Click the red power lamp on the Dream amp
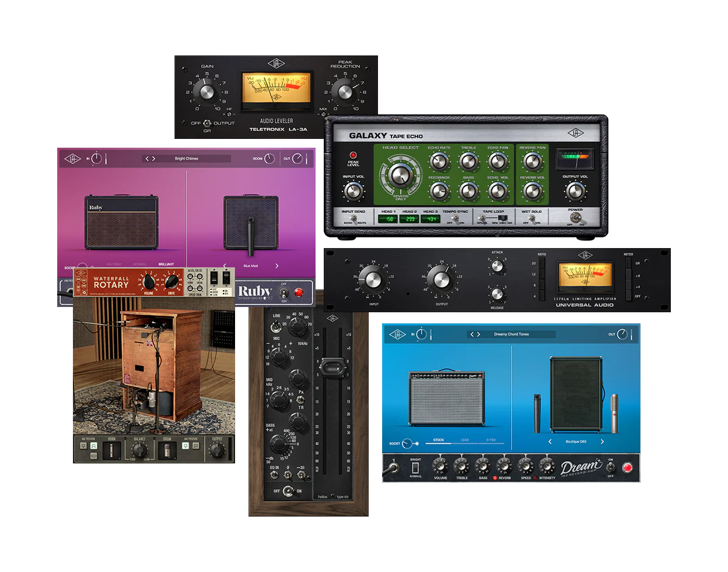Screen dimensions: 728x572 pos(627,468)
